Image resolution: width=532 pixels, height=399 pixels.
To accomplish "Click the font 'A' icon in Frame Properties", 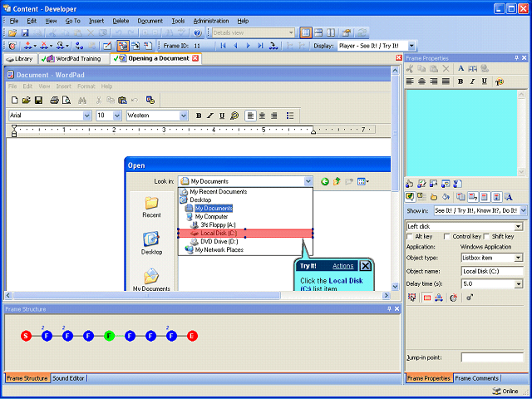I will point(461,68).
